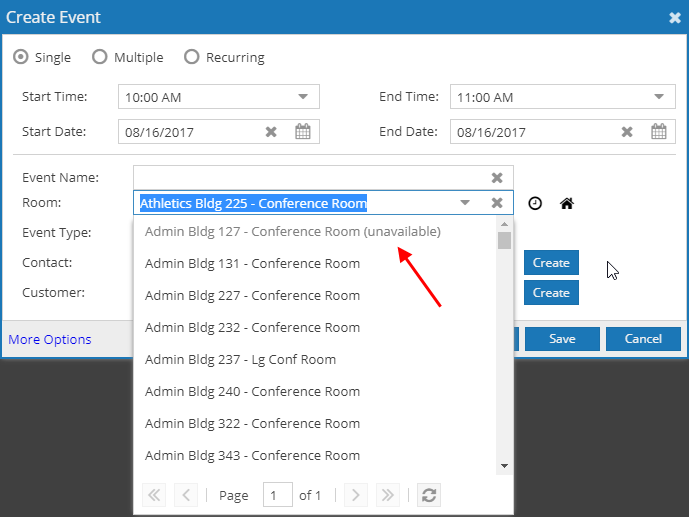Open the End Time dropdown
Screen dimensions: 689x517
coord(658,97)
